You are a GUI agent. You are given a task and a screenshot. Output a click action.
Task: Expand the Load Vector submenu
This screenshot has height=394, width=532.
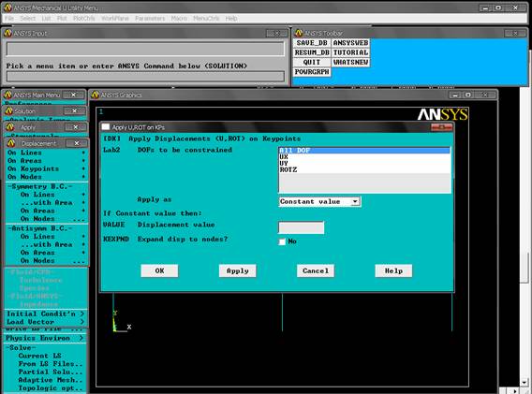[x=46, y=322]
